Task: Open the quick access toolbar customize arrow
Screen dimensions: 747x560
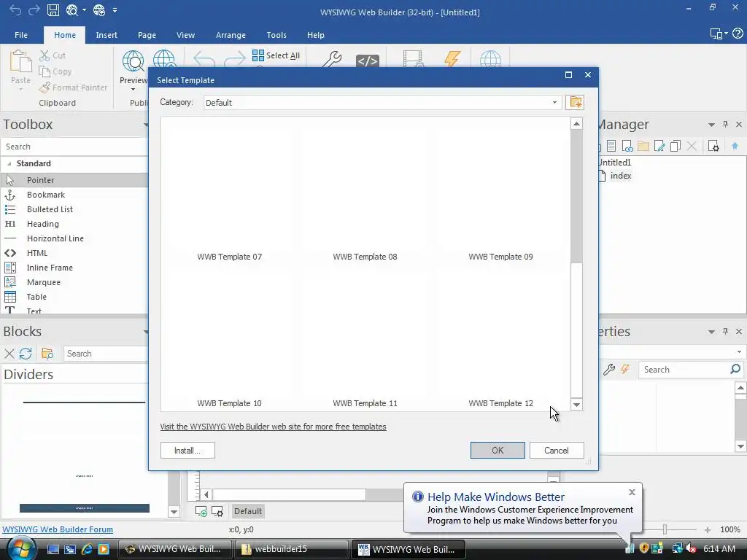Action: click(x=115, y=10)
